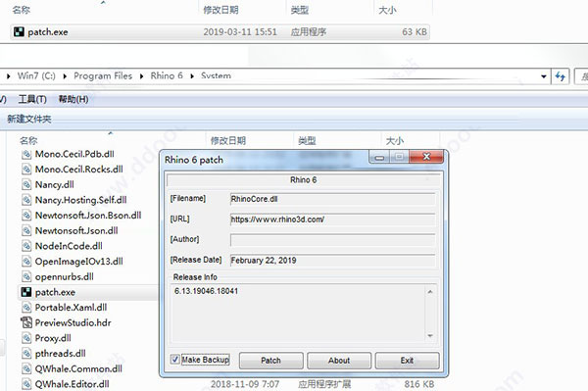Select the QWhale.Editor.dll file icon
This screenshot has height=391, width=588.
tap(26, 384)
